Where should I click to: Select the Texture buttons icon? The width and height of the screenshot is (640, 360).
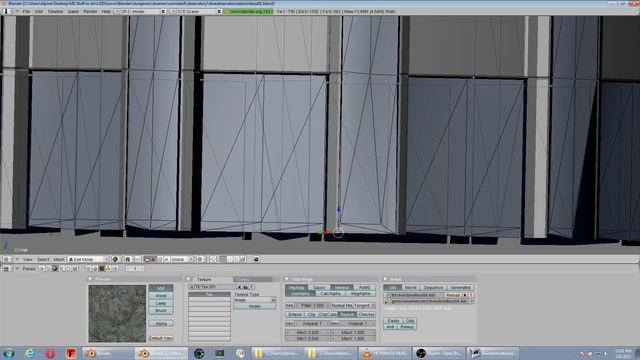[101, 269]
